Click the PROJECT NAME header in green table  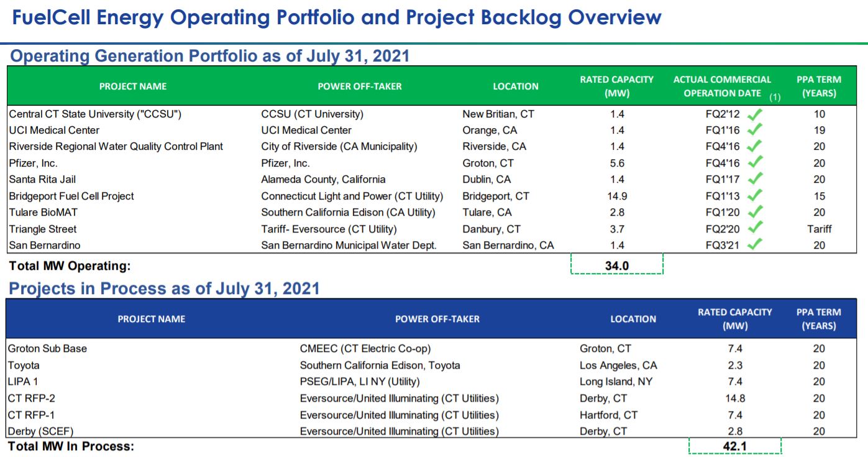(x=133, y=86)
